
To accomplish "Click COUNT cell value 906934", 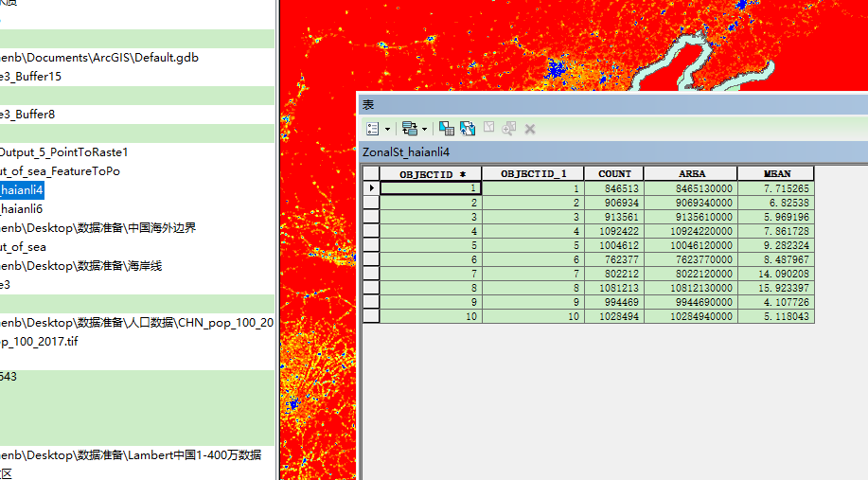I will (614, 203).
